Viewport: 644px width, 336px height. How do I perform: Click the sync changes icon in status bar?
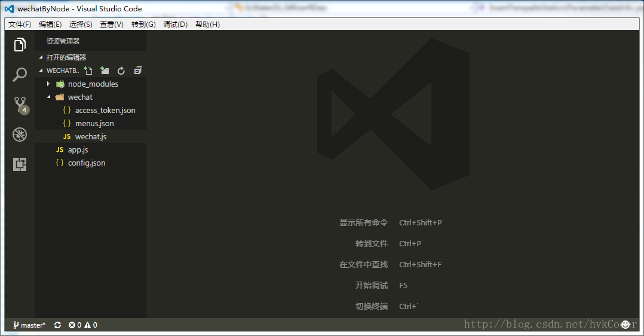coord(57,325)
